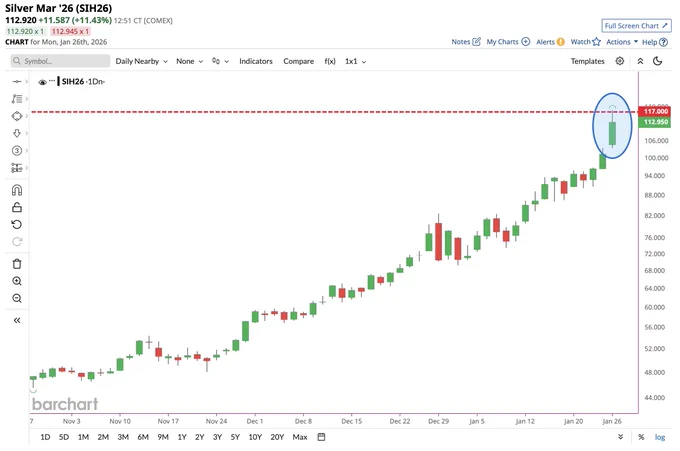
Task: Click the undo arrow icon
Action: pos(16,225)
